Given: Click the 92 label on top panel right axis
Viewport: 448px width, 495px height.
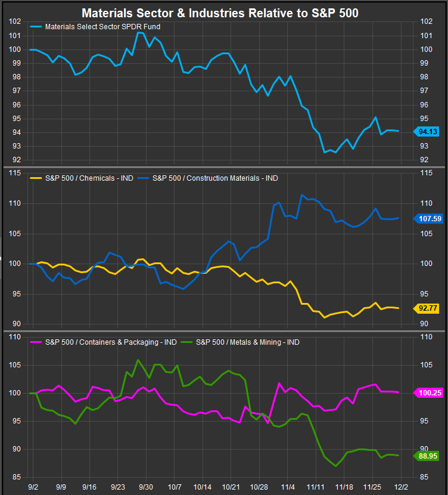Looking at the screenshot, I should click(x=424, y=160).
